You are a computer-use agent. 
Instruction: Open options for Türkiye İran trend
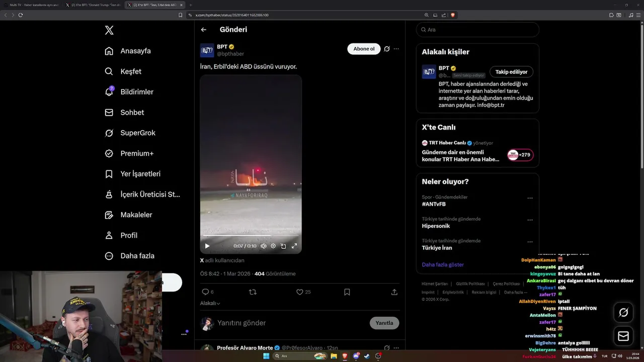click(x=530, y=242)
